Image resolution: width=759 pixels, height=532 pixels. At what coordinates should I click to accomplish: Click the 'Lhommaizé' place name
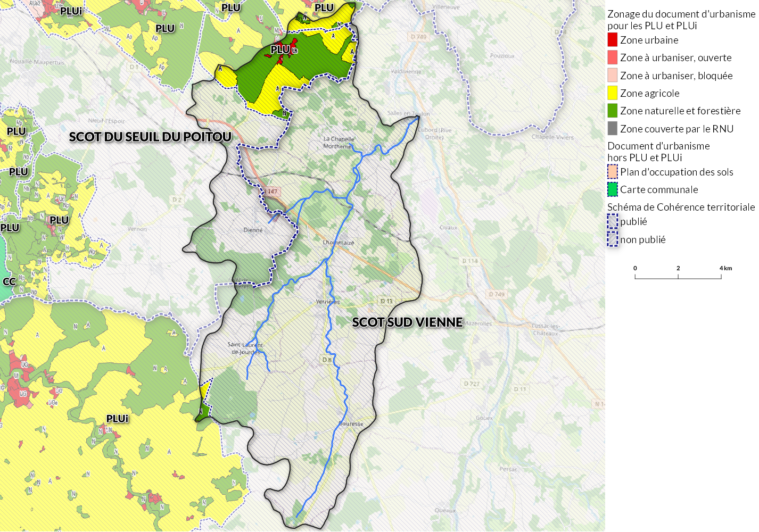click(339, 243)
